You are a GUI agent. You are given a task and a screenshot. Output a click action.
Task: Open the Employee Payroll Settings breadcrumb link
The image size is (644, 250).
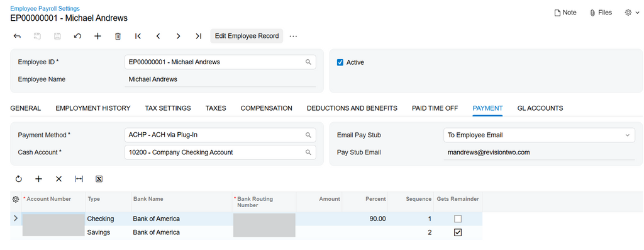pos(45,8)
